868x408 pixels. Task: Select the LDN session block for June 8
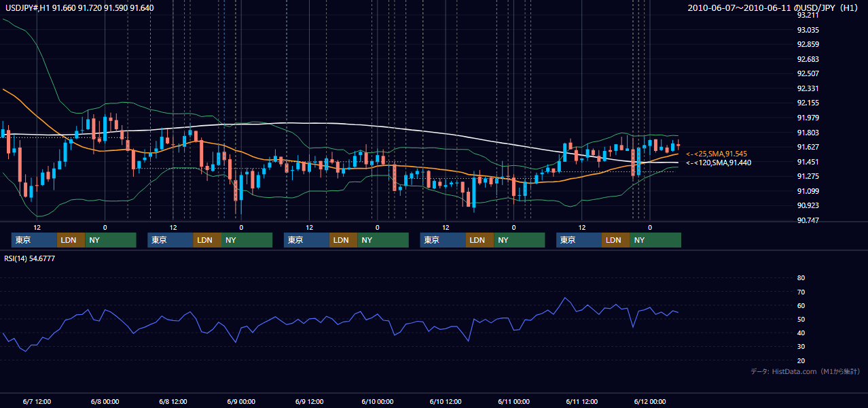click(x=207, y=240)
